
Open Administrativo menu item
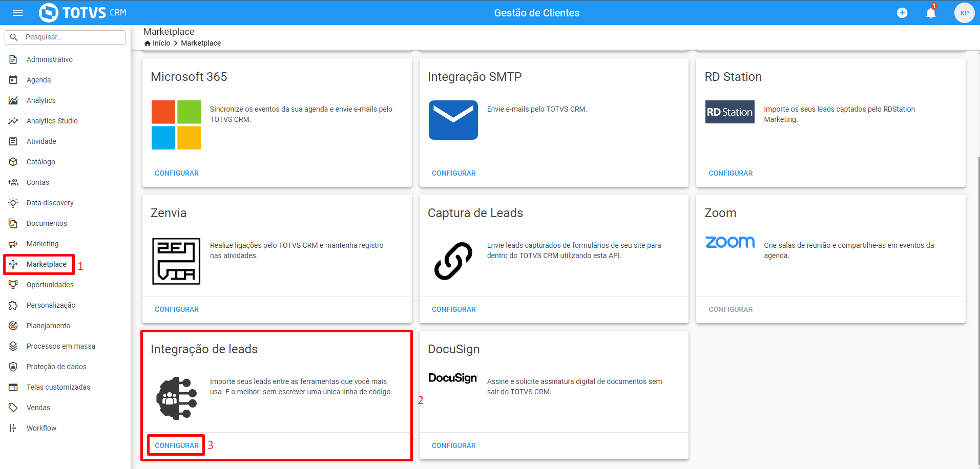50,59
